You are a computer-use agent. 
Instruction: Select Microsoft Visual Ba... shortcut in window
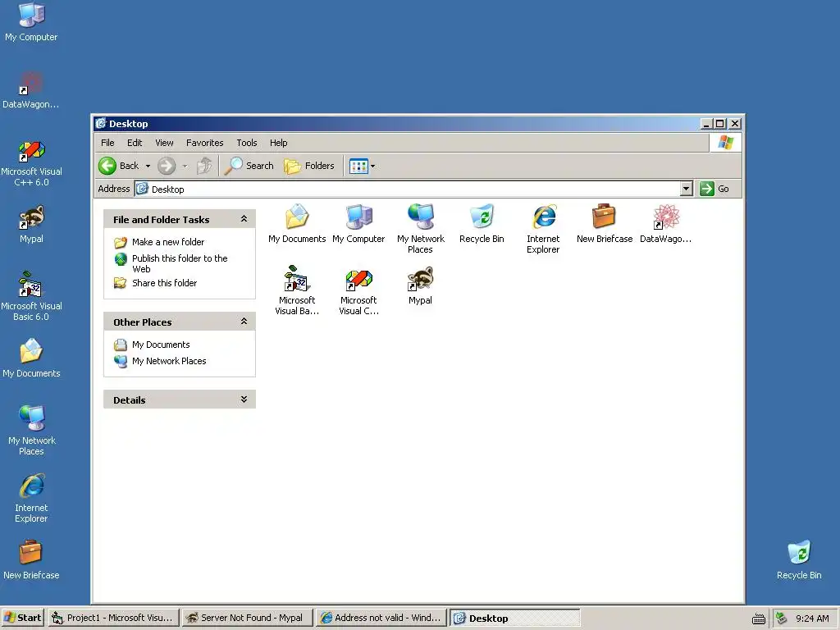pos(297,290)
